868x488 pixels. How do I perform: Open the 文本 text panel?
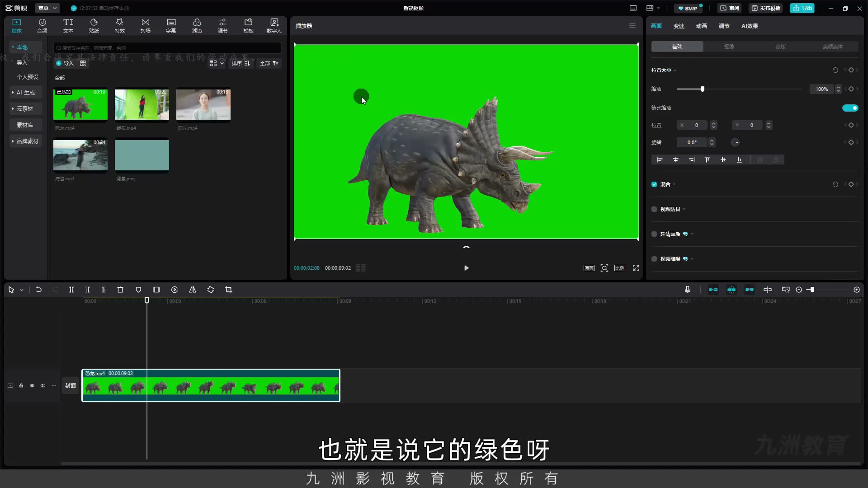68,26
